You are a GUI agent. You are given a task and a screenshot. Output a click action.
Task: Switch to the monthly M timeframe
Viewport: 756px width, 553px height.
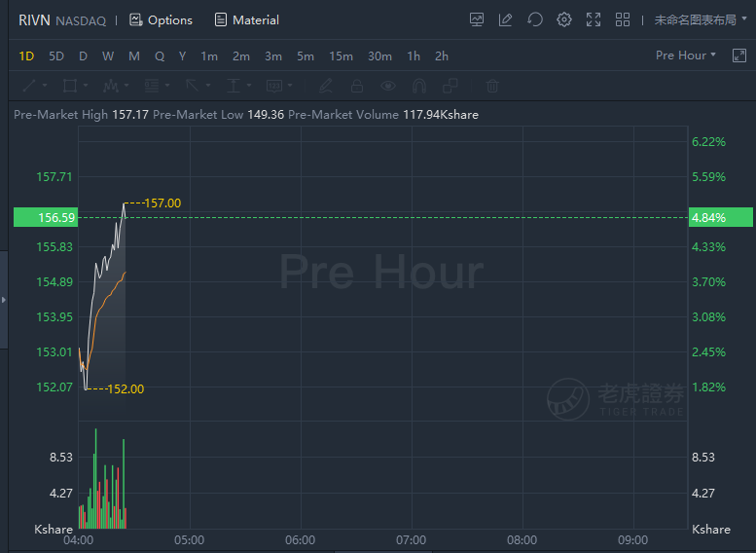point(134,56)
